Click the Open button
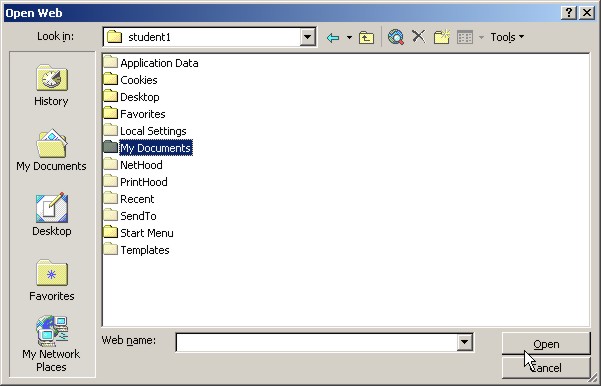 546,343
